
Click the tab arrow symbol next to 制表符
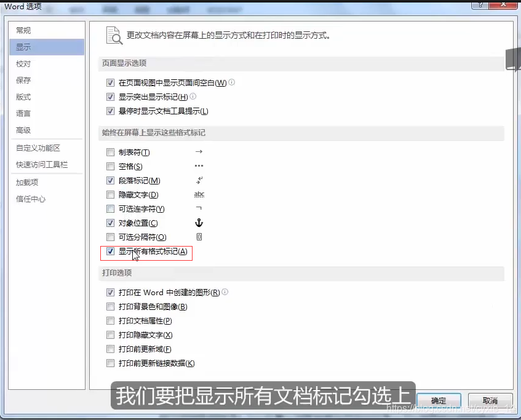[199, 152]
